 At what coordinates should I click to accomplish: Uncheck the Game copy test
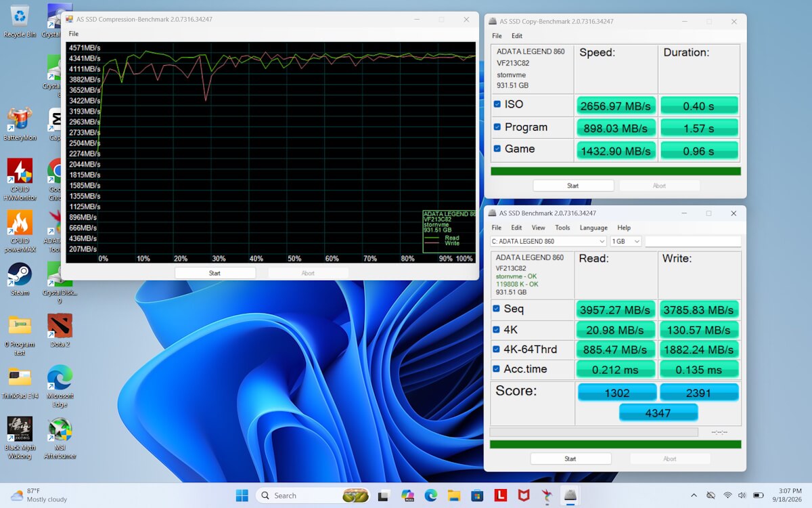coord(497,149)
